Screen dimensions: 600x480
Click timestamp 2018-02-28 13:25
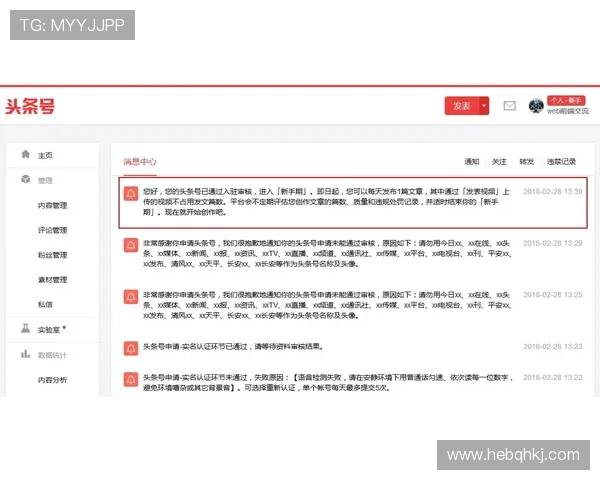[x=553, y=295]
